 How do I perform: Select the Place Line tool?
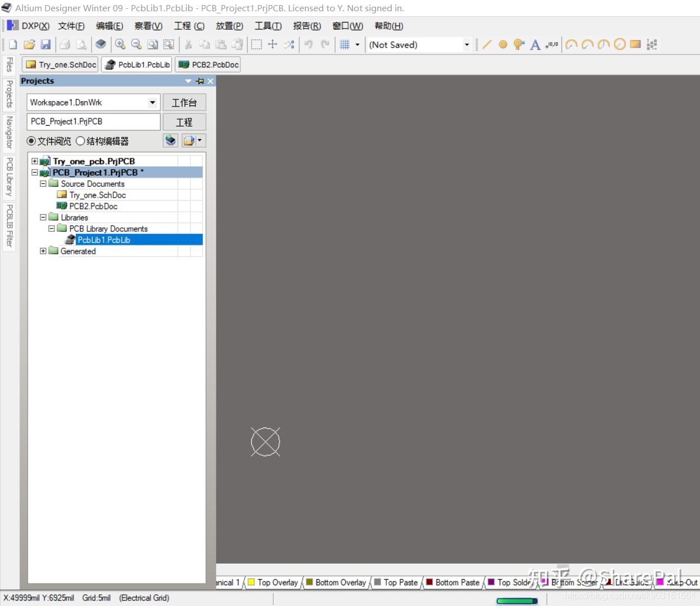pyautogui.click(x=487, y=44)
